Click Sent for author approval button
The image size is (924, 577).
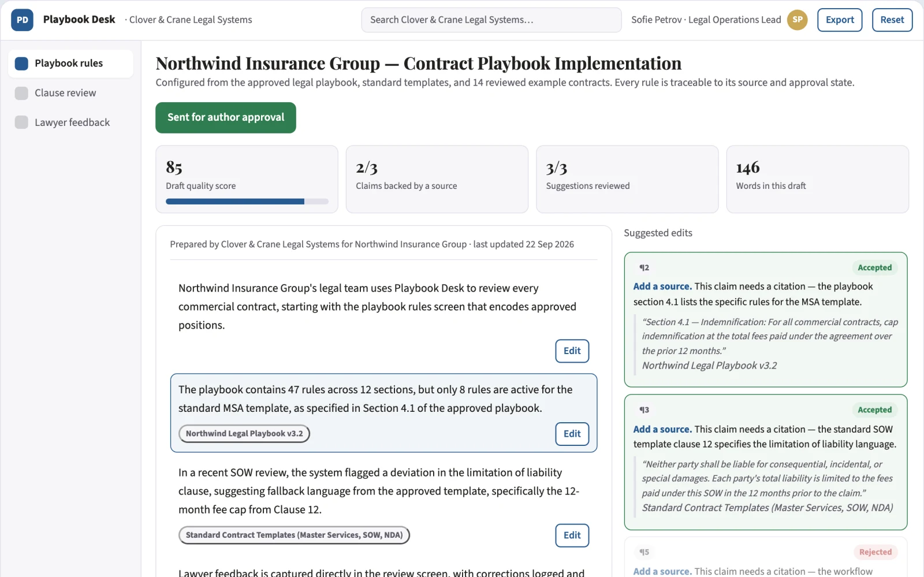click(226, 118)
